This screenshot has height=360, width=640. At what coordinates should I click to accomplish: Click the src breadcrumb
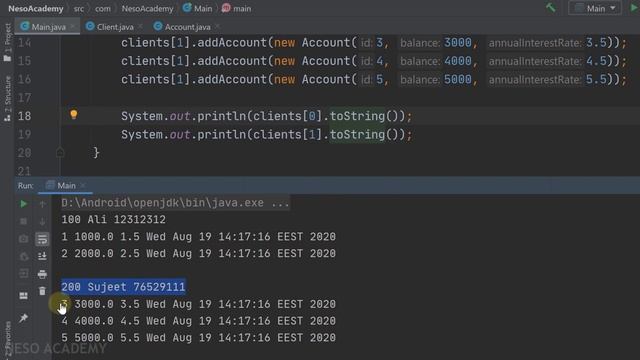79,9
